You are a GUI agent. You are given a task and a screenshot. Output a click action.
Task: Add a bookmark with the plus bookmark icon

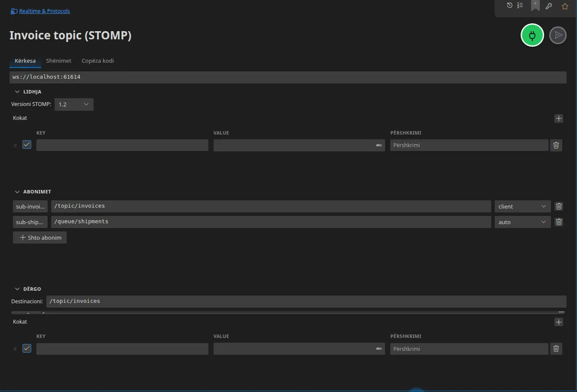click(x=535, y=6)
